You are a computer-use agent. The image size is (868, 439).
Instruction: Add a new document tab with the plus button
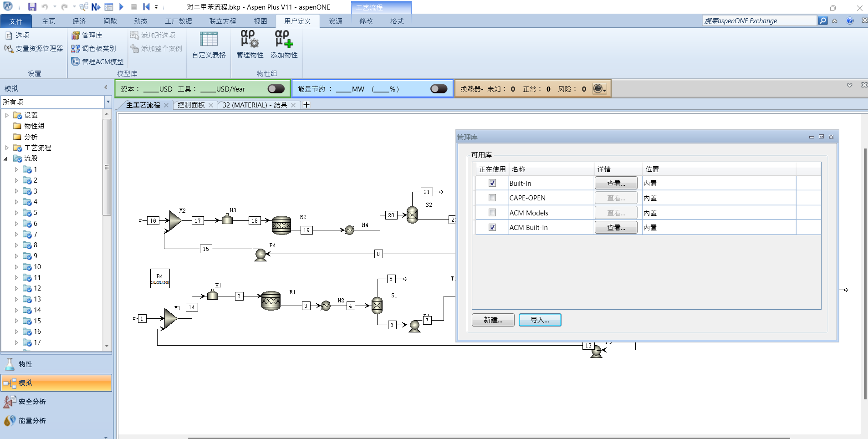306,105
